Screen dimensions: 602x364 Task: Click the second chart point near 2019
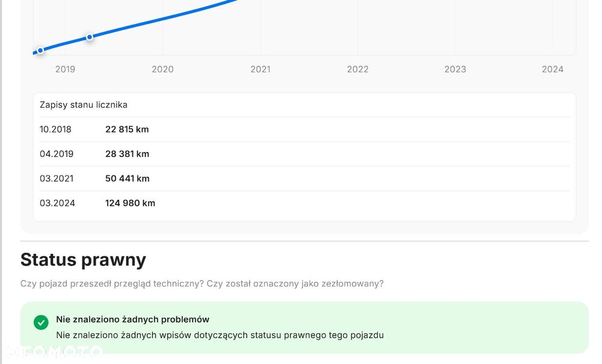[90, 37]
